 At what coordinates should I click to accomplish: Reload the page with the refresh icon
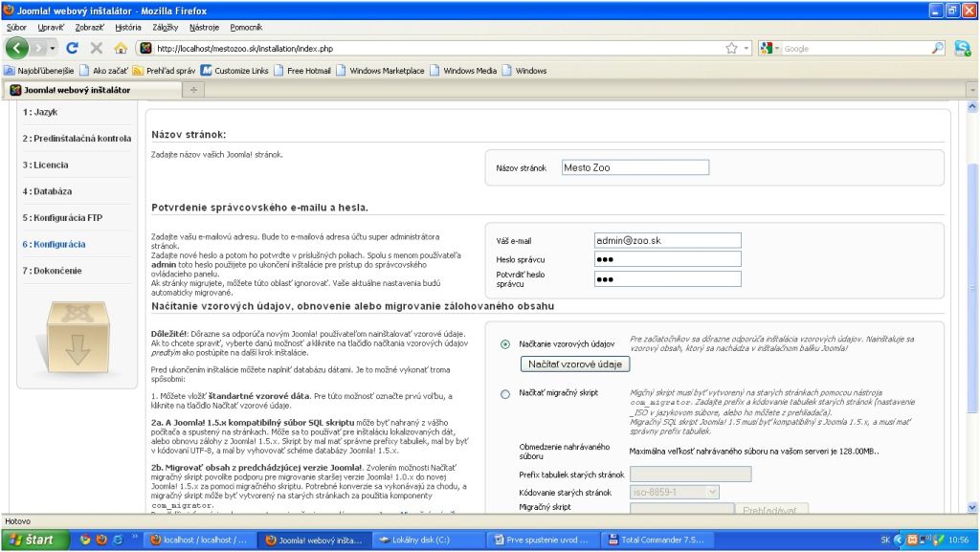click(x=73, y=48)
